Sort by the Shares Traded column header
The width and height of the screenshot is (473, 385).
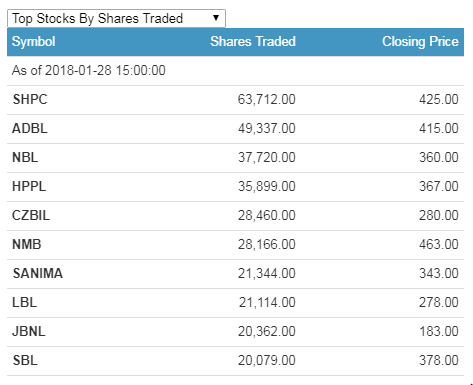253,41
